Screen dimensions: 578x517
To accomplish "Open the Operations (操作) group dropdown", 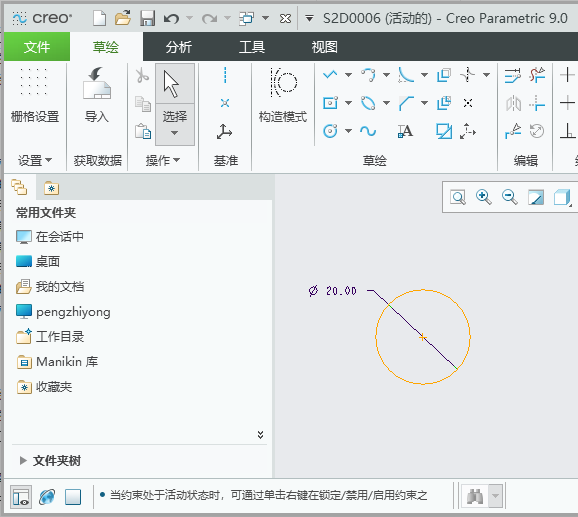I will 163,160.
